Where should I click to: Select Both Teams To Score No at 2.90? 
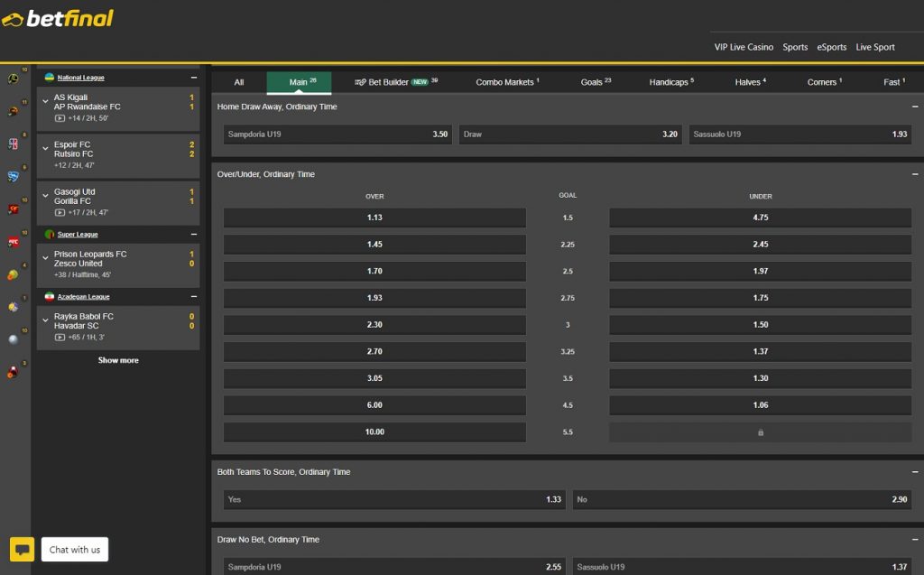tap(742, 499)
